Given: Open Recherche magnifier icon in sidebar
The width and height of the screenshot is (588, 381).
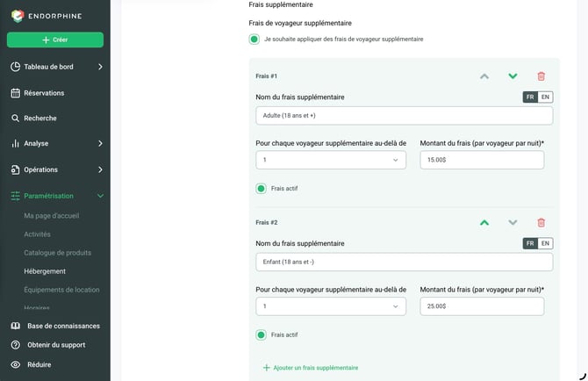Looking at the screenshot, I should pos(16,119).
